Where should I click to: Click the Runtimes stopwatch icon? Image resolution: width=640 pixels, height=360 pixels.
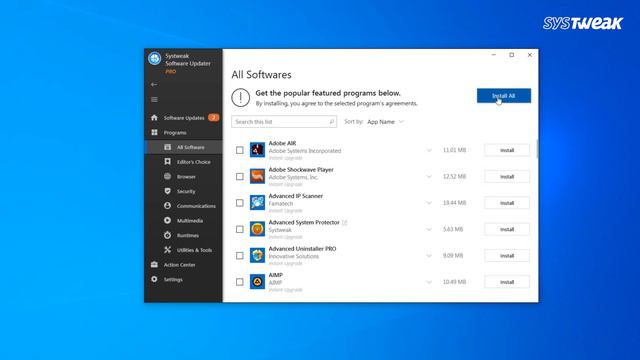pos(168,235)
